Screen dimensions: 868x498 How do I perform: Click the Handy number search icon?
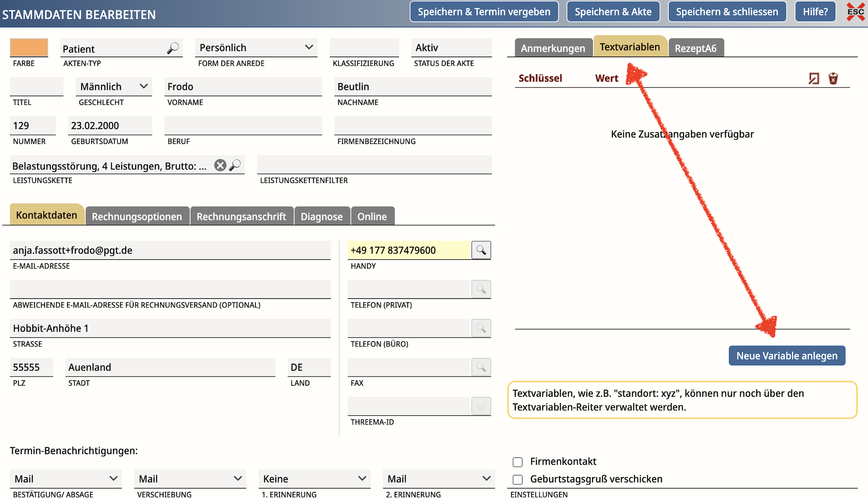[x=481, y=250]
